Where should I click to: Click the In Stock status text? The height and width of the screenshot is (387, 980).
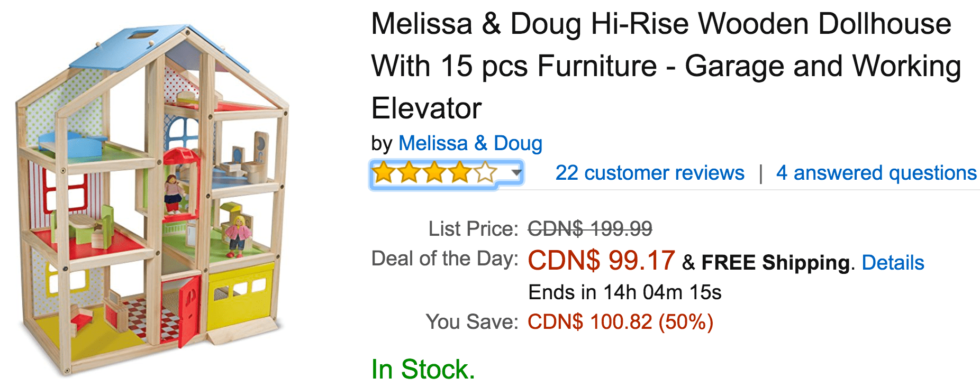[x=423, y=369]
